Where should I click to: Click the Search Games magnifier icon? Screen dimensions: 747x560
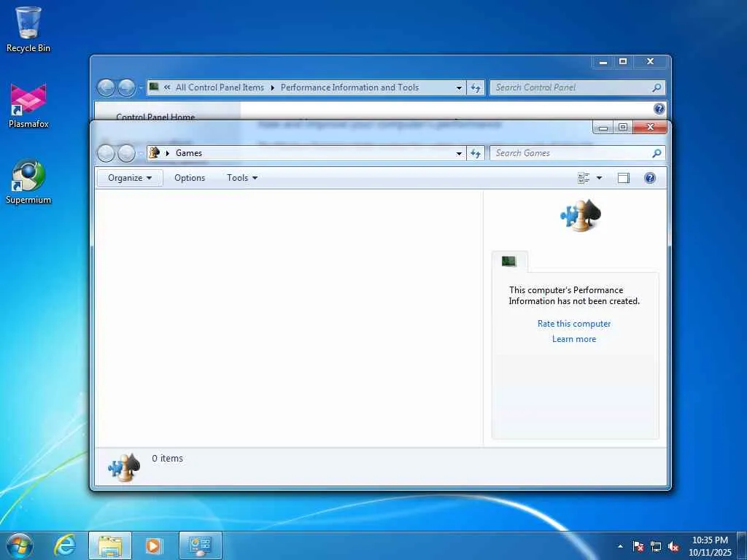point(657,153)
